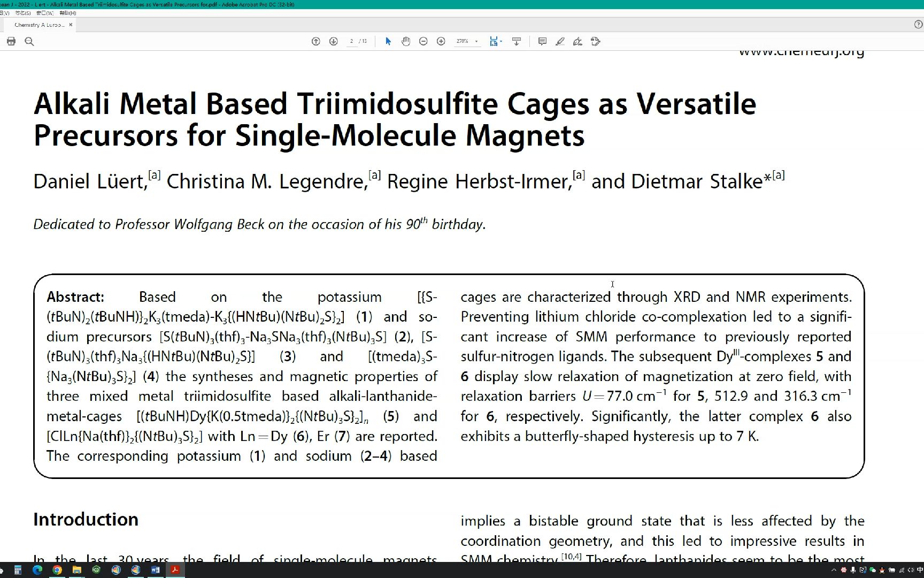
Task: Open the Sign (S) menu
Action: (23, 13)
